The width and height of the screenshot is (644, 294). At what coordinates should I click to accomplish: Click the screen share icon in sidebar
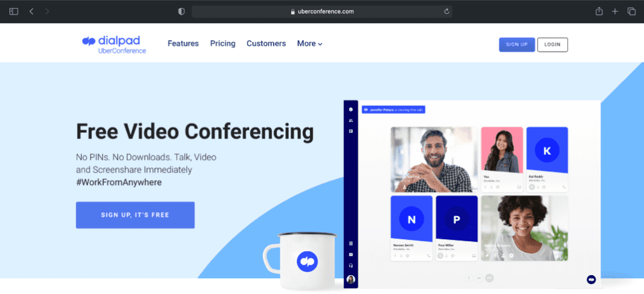[351, 254]
